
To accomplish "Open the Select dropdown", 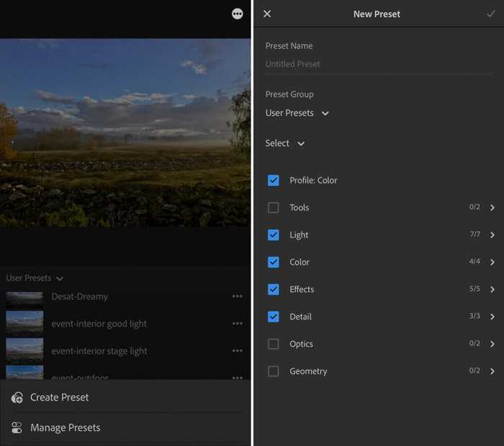I will (x=284, y=143).
